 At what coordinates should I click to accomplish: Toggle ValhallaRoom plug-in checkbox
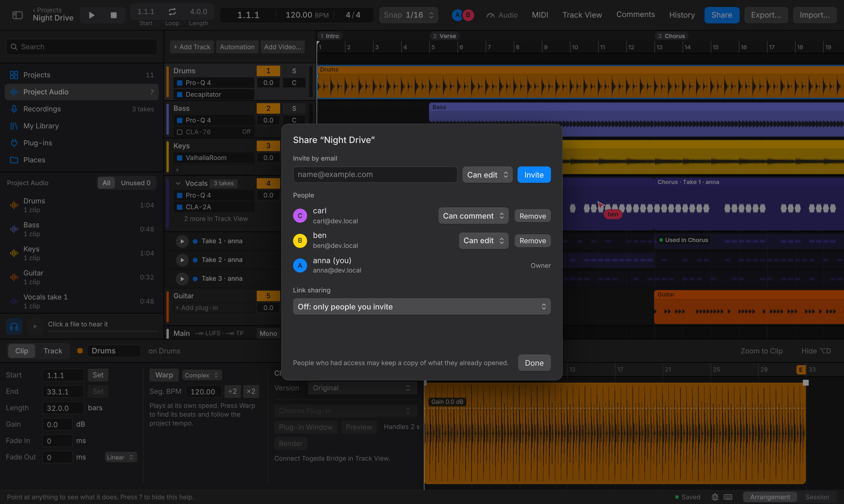tap(180, 158)
